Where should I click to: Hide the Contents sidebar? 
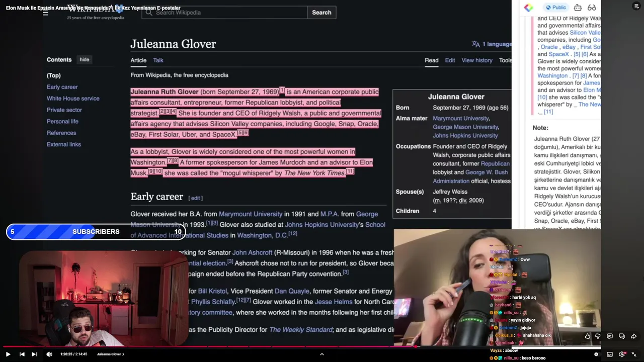pos(84,60)
